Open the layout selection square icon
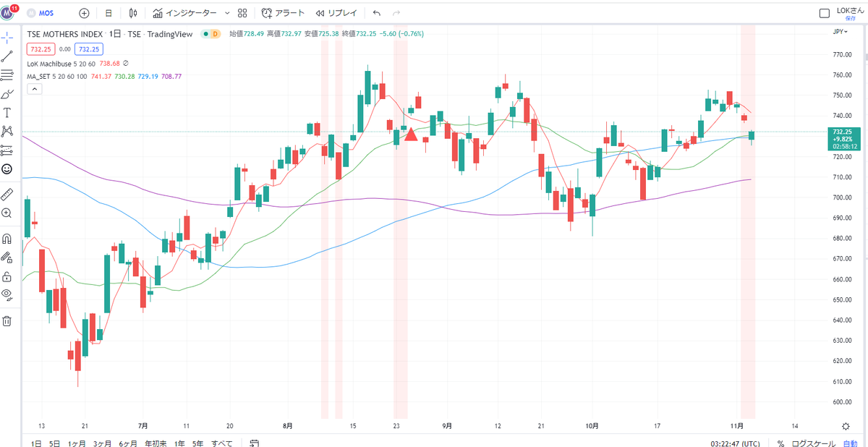Viewport: 868px width, 447px height. click(824, 13)
